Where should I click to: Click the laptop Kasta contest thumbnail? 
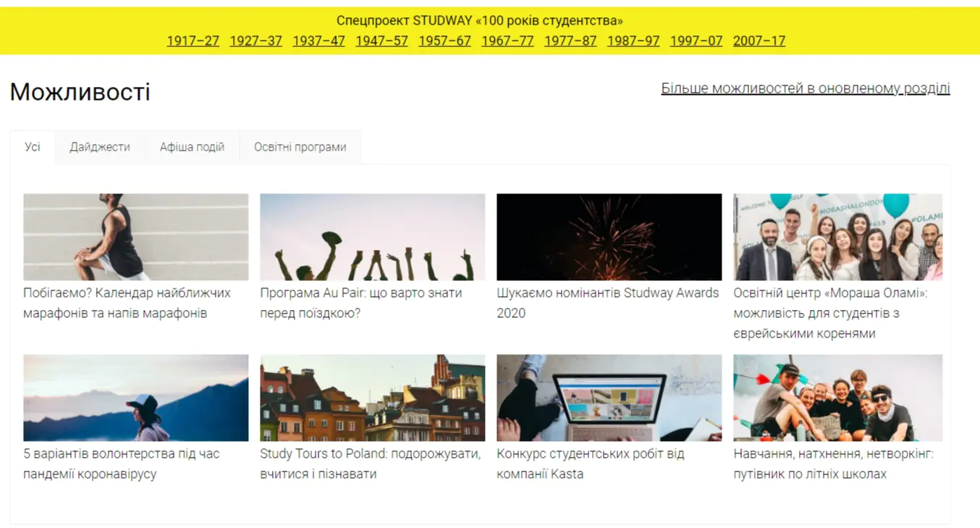click(x=609, y=398)
